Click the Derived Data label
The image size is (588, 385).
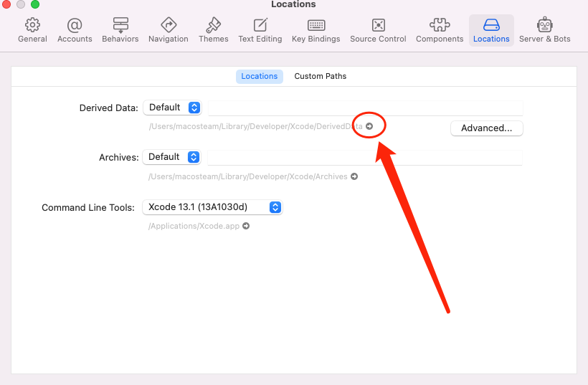[109, 108]
